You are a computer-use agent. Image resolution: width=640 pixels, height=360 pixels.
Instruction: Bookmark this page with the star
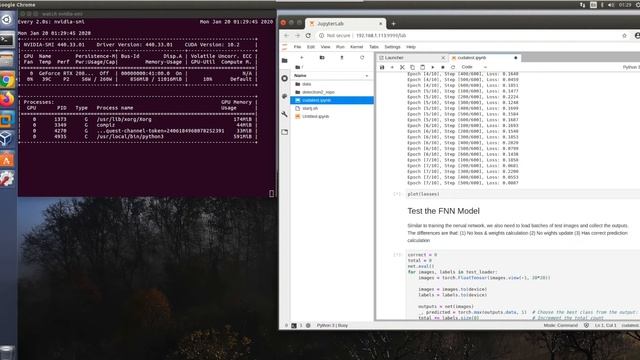[624, 36]
